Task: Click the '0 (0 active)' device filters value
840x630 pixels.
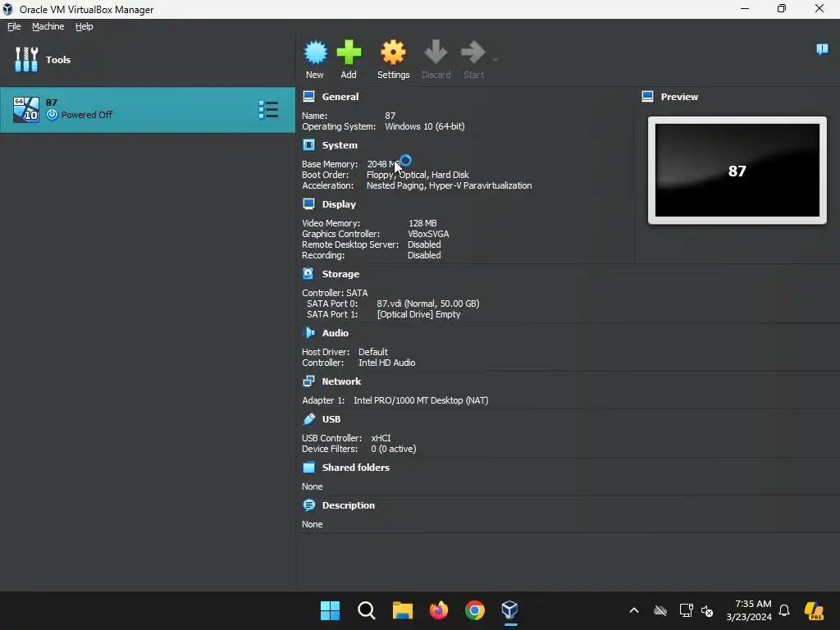Action: [x=394, y=449]
